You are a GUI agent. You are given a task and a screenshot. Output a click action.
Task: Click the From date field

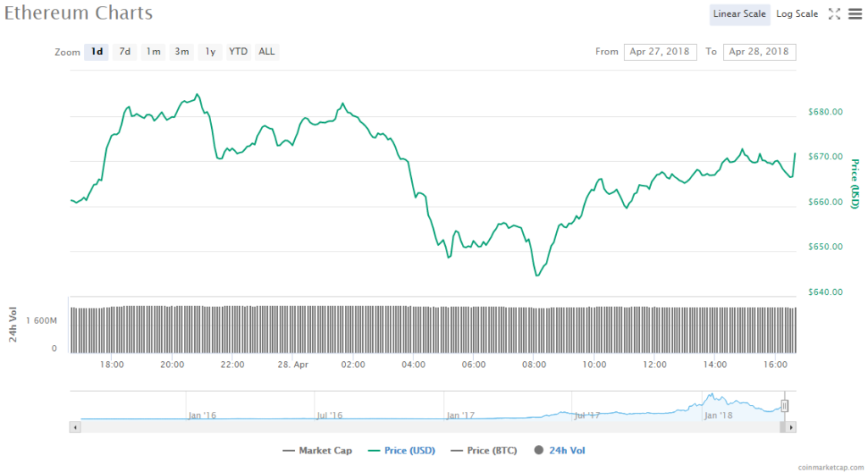tap(660, 52)
